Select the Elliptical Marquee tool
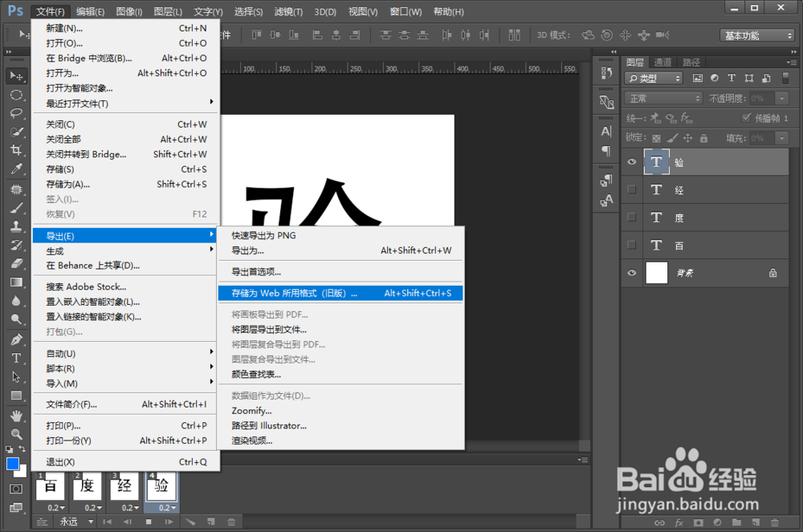The height and width of the screenshot is (532, 803). (x=16, y=95)
